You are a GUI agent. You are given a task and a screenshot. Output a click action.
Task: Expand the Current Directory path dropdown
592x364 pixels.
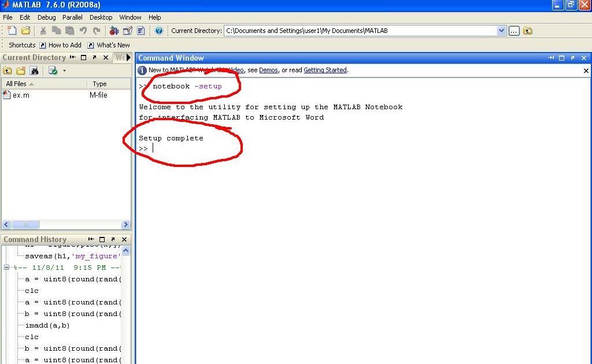501,31
